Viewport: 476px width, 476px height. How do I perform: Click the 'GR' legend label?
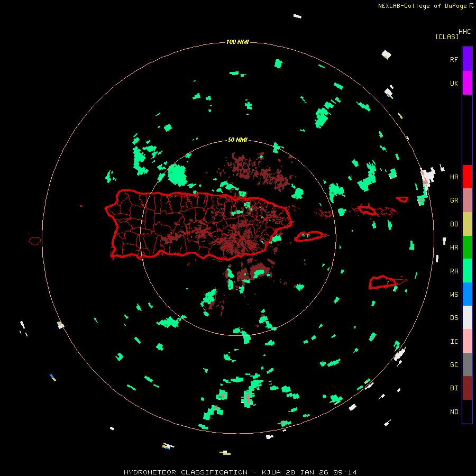click(454, 200)
